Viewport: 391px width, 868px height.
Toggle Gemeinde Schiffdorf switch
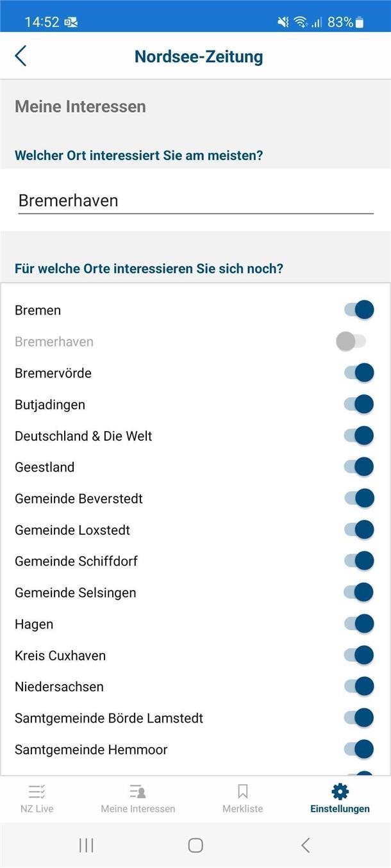tap(359, 561)
